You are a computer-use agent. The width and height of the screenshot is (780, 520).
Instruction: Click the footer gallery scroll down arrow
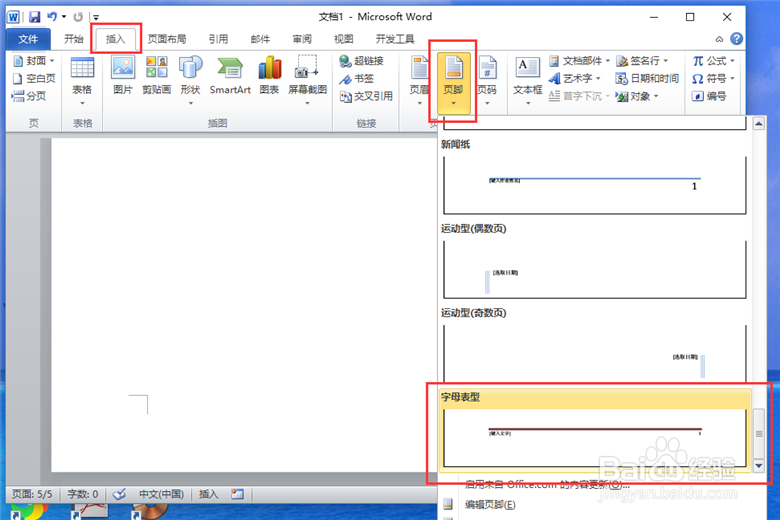759,466
